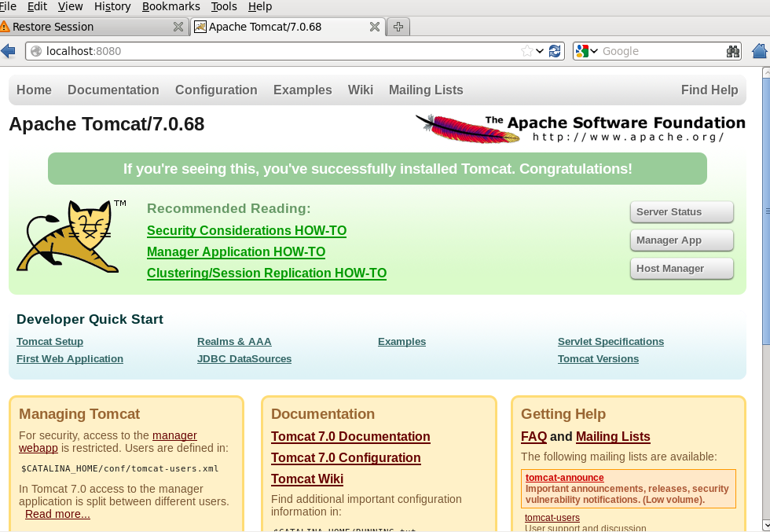Open Clustering/Session Replication HOW-TO link
The image size is (770, 532).
click(266, 273)
